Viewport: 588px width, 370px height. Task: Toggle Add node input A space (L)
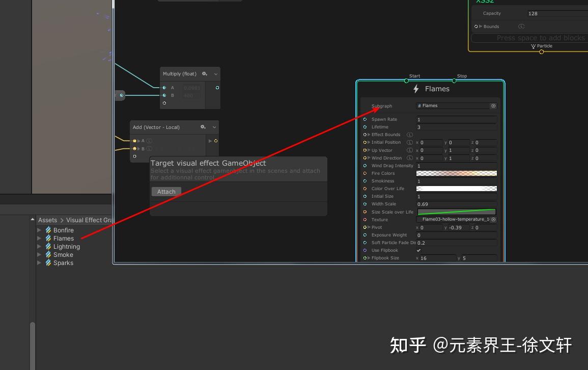pos(149,141)
